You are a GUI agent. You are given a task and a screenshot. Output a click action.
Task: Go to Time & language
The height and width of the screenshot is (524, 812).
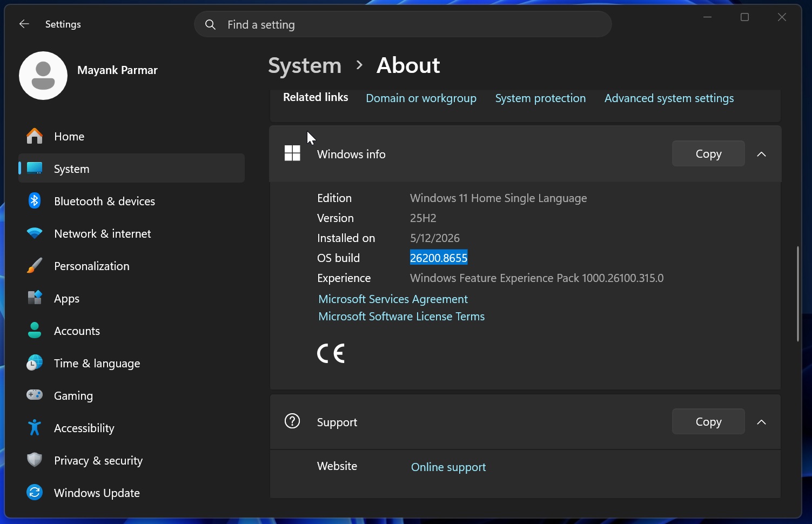coord(131,363)
